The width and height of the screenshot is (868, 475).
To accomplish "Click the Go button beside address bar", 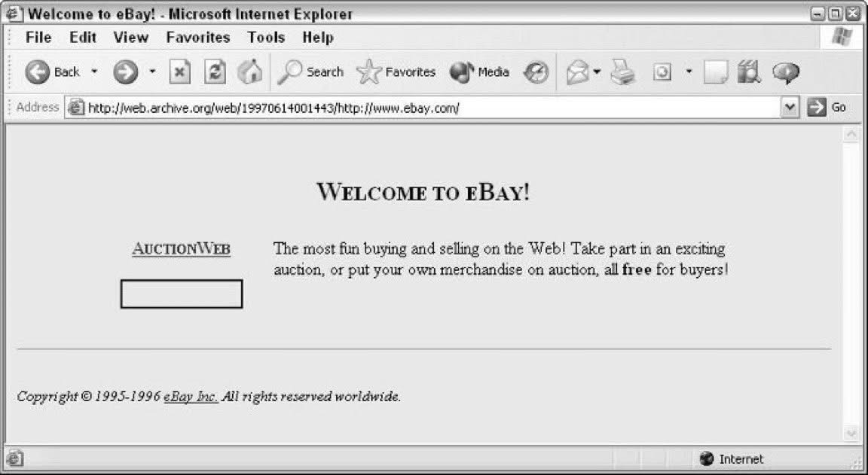I will pyautogui.click(x=827, y=108).
